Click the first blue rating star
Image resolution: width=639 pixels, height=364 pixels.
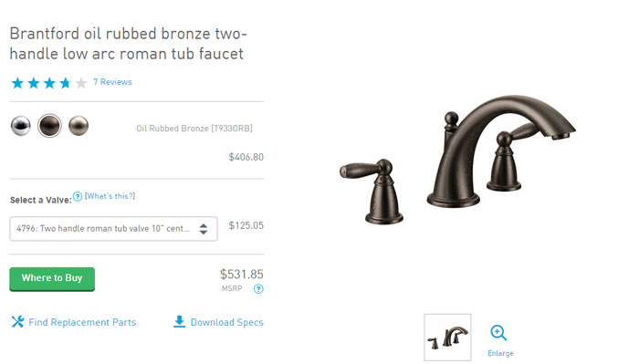[17, 83]
